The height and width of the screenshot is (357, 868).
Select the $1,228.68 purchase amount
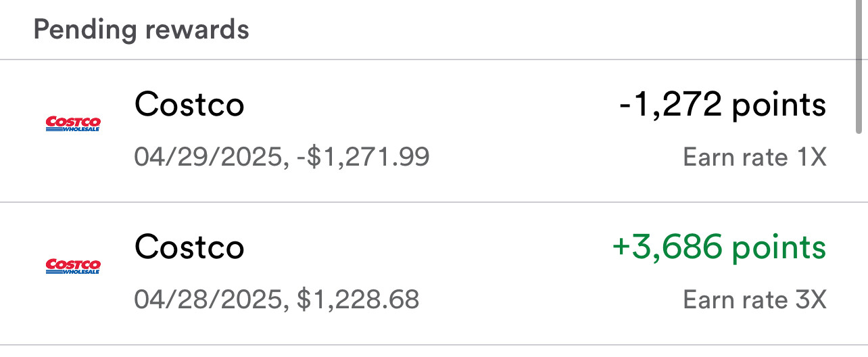(358, 300)
